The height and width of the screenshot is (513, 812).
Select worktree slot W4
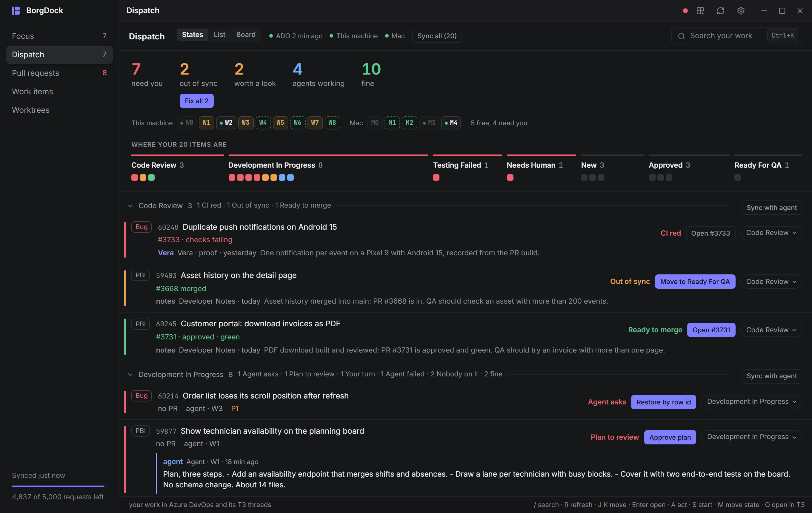pyautogui.click(x=263, y=123)
